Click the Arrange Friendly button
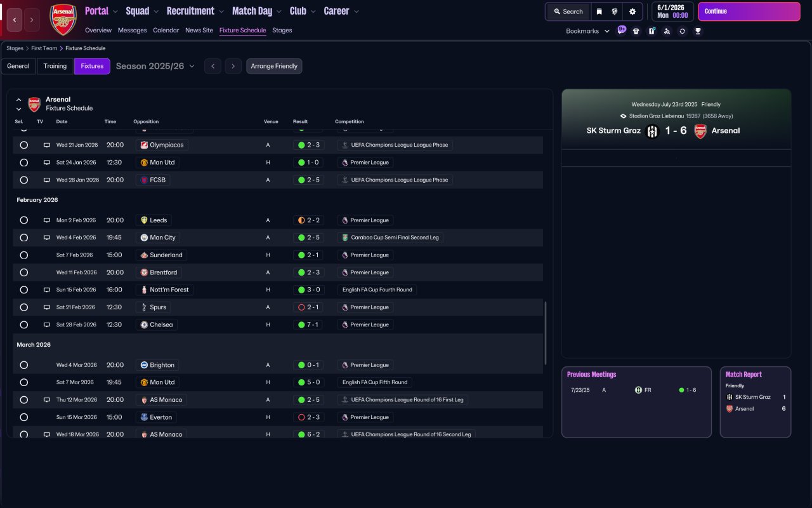The height and width of the screenshot is (508, 812). 274,66
